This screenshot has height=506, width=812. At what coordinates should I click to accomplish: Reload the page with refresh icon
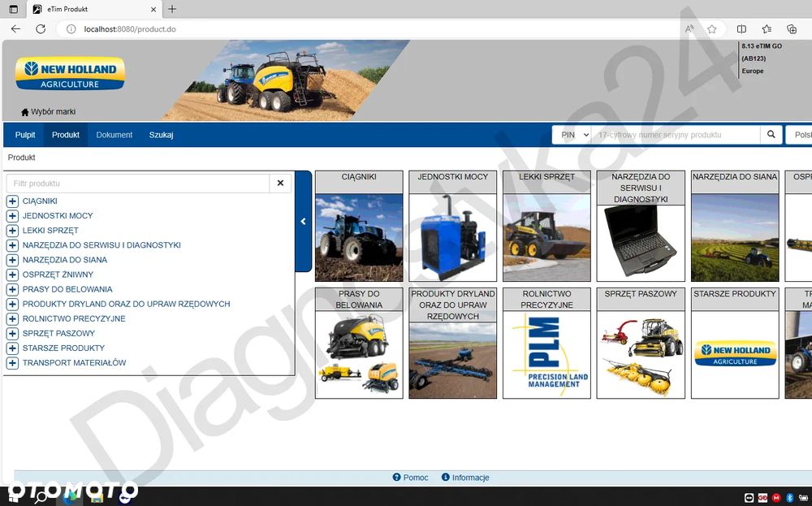(41, 29)
